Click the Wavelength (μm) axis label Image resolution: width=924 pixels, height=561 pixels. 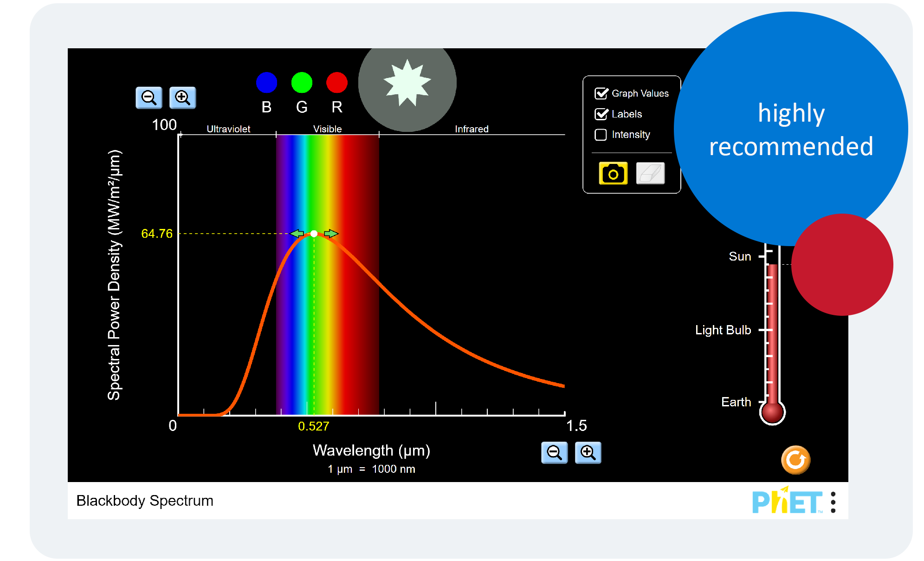coord(371,450)
